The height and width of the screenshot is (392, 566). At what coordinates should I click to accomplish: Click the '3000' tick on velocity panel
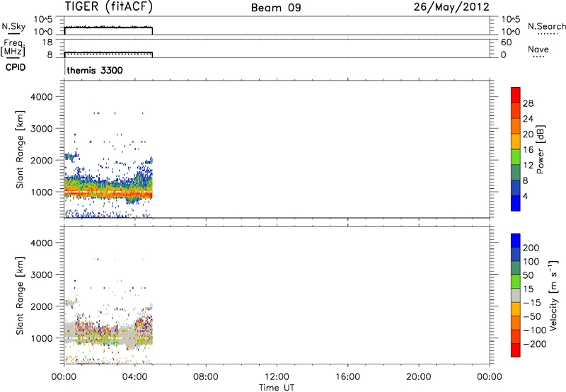tap(42, 275)
